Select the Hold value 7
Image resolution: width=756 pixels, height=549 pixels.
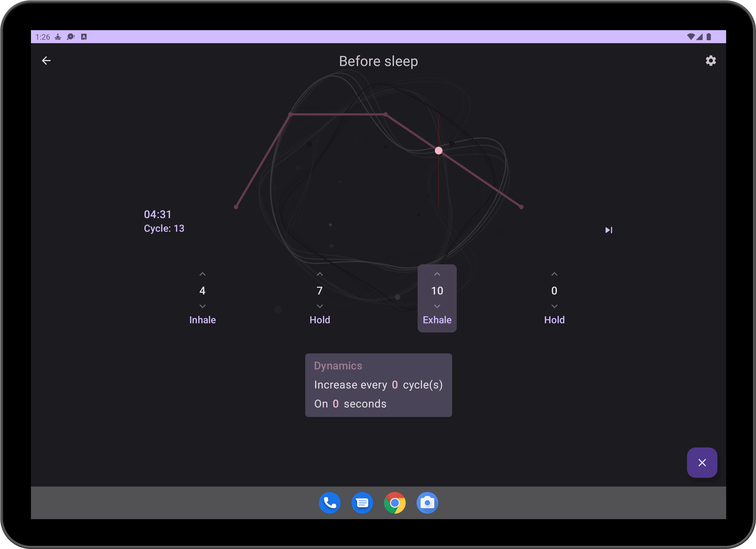coord(320,290)
